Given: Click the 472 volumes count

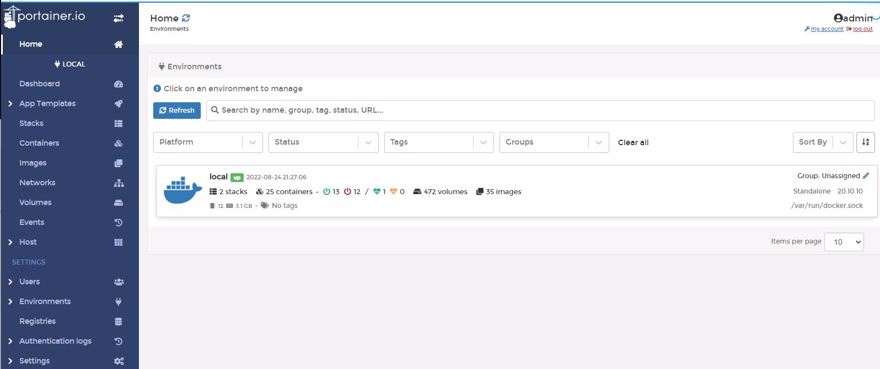Looking at the screenshot, I should click(x=440, y=192).
